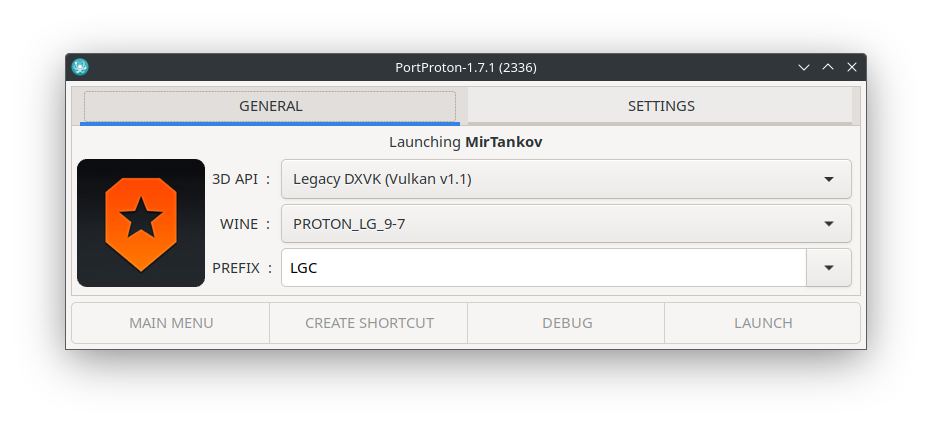Start the DEBUG mode button
Image resolution: width=932 pixels, height=427 pixels.
pyautogui.click(x=567, y=323)
